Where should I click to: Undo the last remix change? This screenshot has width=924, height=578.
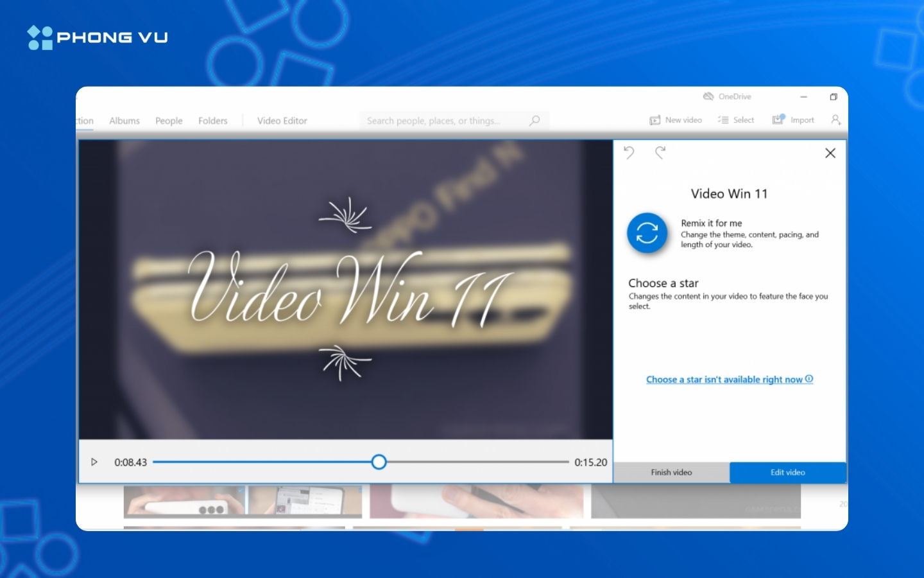(x=629, y=153)
